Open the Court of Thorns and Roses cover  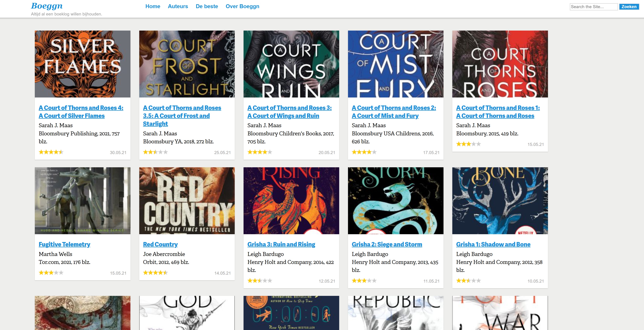pyautogui.click(x=500, y=64)
